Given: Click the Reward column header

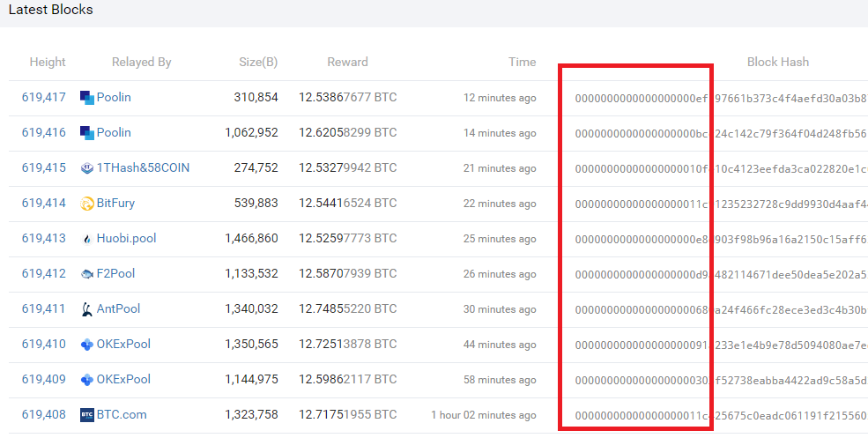Looking at the screenshot, I should coord(348,62).
